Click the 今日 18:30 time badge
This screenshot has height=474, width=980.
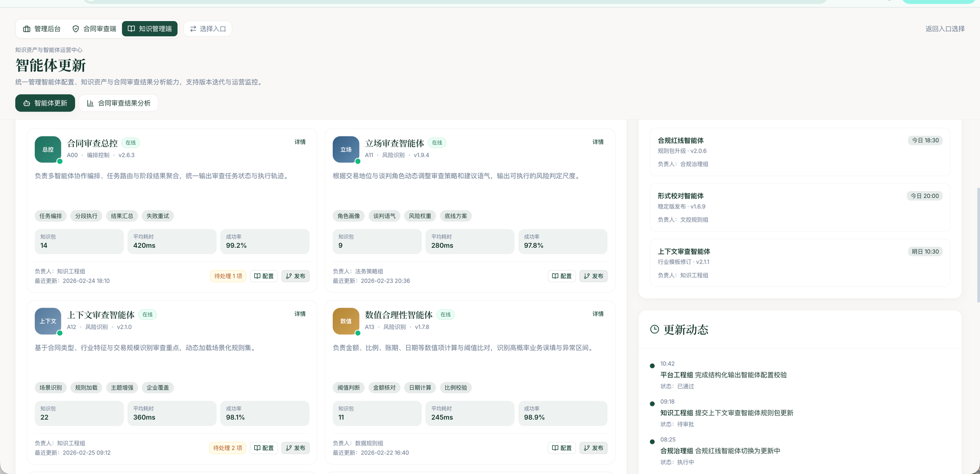[925, 140]
